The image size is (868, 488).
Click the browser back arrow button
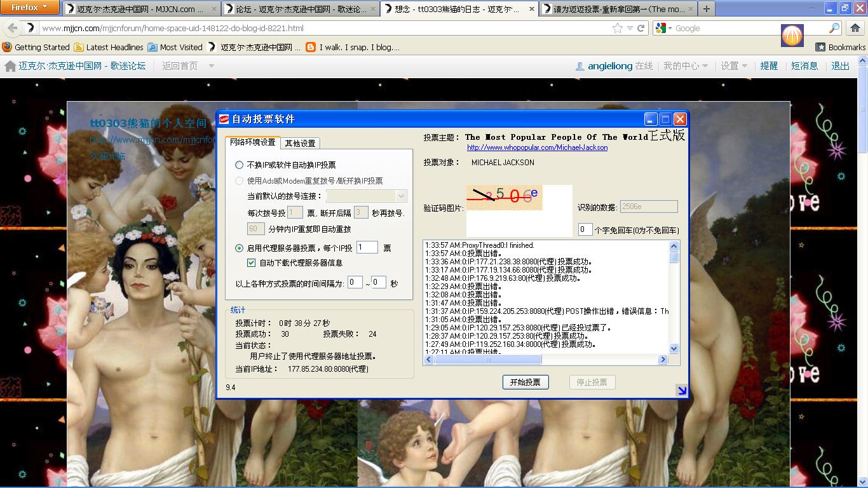click(12, 28)
